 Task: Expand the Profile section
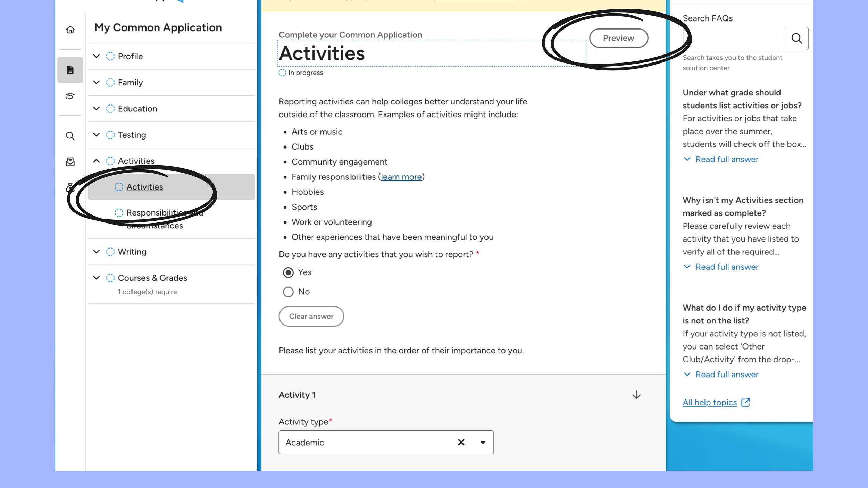[97, 56]
